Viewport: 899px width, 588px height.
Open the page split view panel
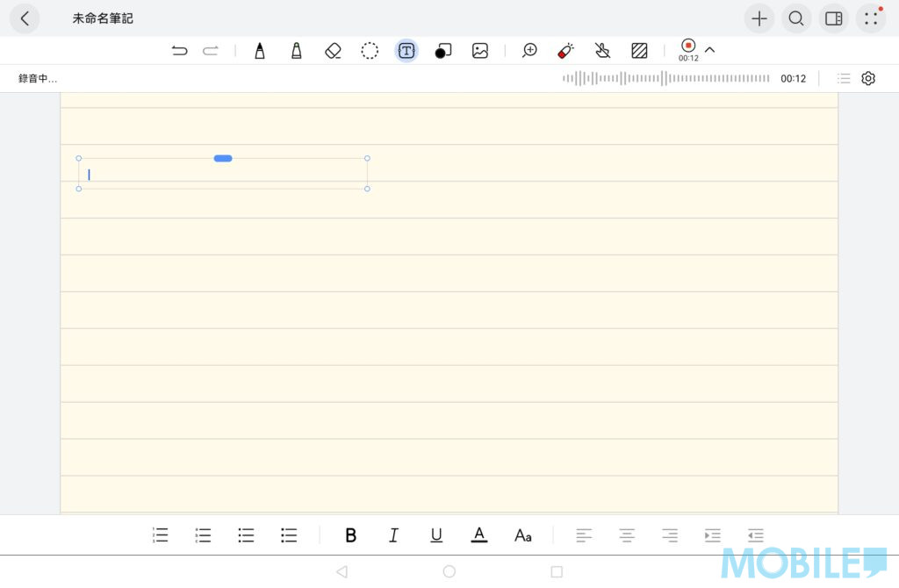click(x=833, y=18)
